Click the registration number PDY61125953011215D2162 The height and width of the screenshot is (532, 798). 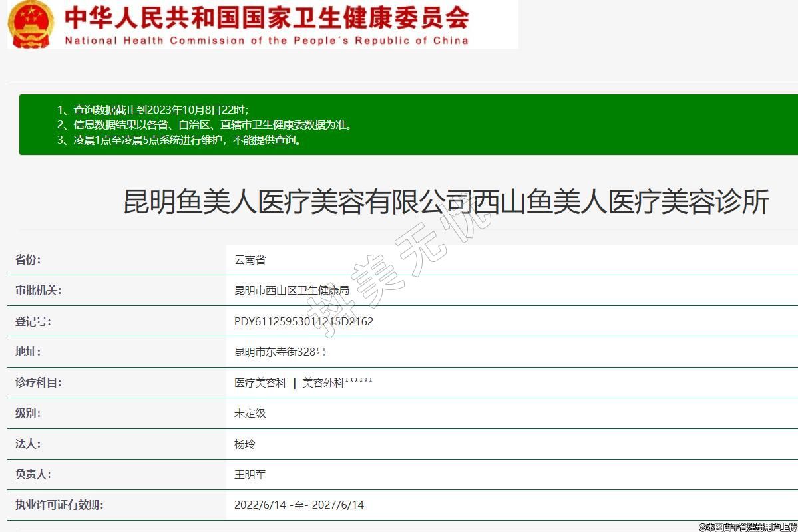(303, 321)
